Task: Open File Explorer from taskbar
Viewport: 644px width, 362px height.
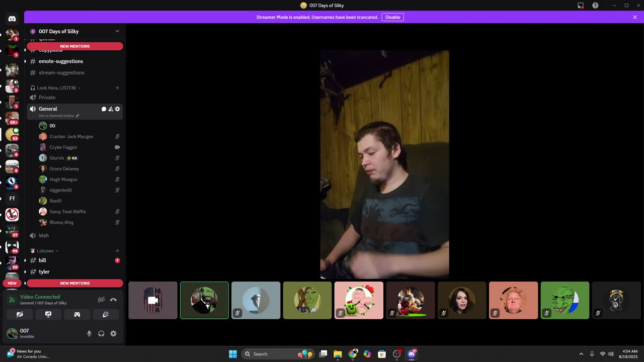Action: click(338, 354)
